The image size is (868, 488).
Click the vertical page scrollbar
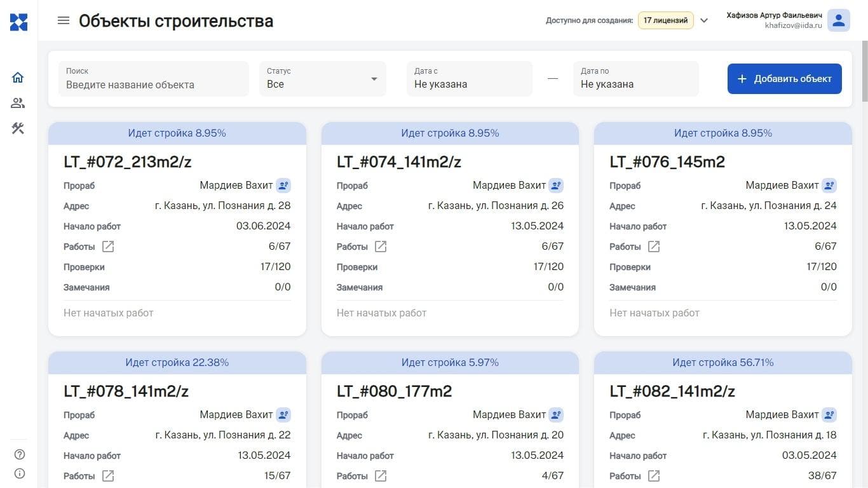pyautogui.click(x=864, y=70)
